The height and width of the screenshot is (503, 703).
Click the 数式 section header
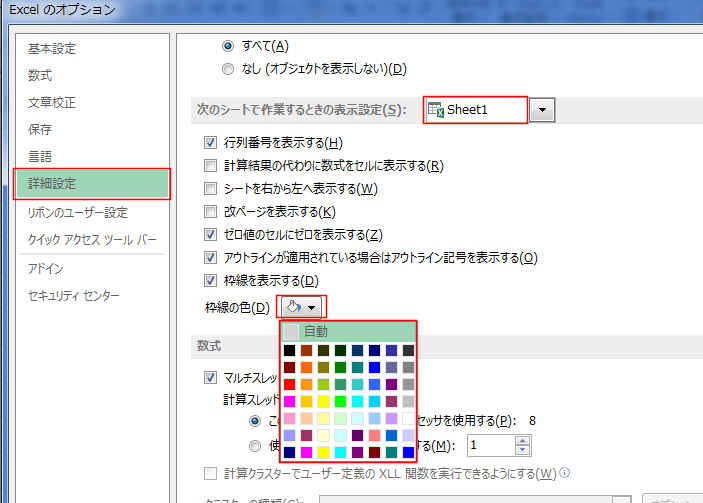click(x=209, y=346)
